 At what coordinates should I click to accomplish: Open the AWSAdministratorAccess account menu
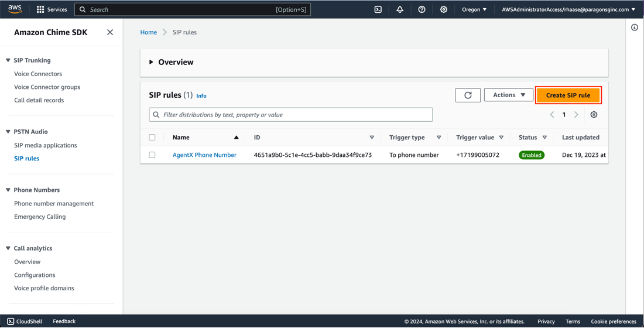[568, 9]
